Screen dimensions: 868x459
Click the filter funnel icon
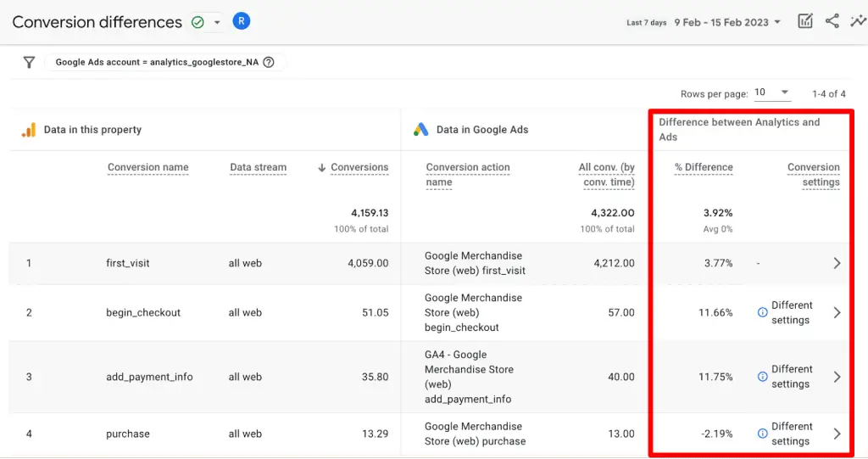pyautogui.click(x=29, y=62)
